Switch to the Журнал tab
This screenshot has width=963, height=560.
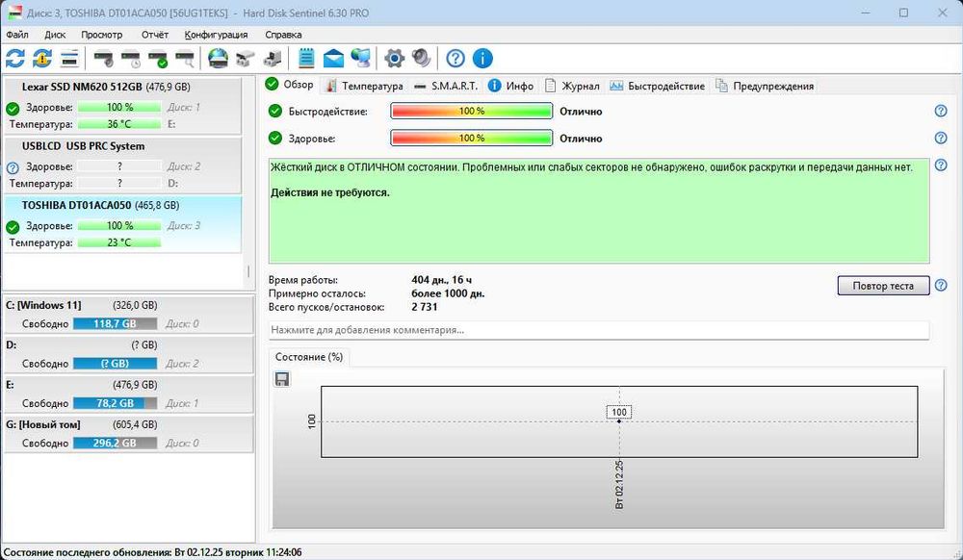point(572,86)
